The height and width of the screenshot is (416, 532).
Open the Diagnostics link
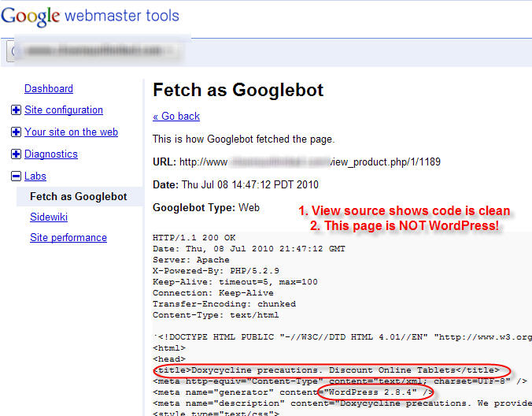[51, 154]
